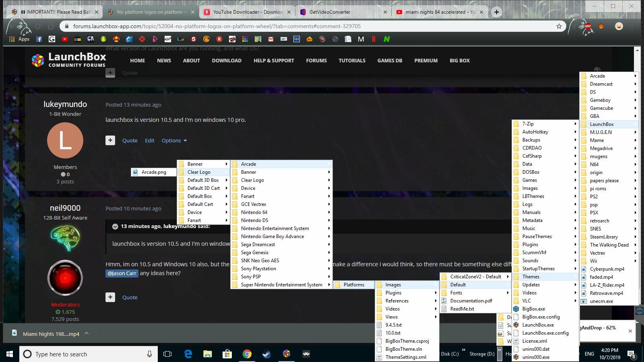Viewport: 644px width, 362px height.
Task: Click the ENG language indicator
Action: click(x=589, y=354)
